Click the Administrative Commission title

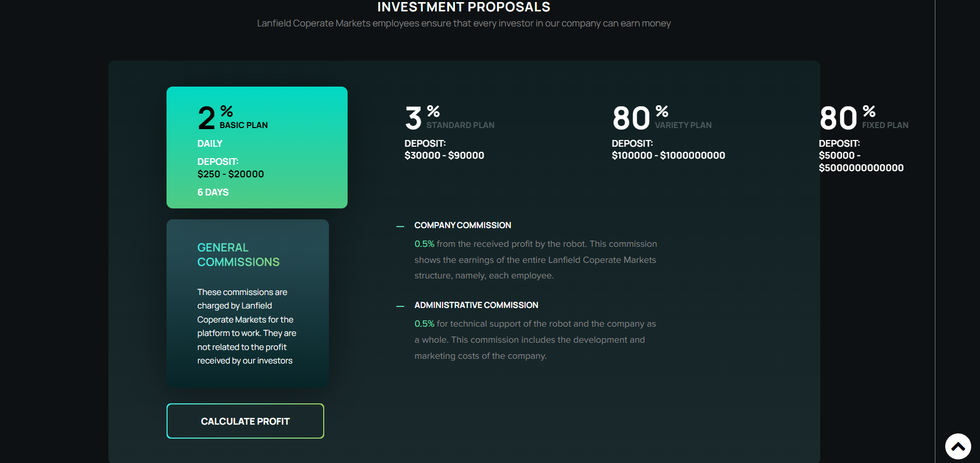coord(476,305)
